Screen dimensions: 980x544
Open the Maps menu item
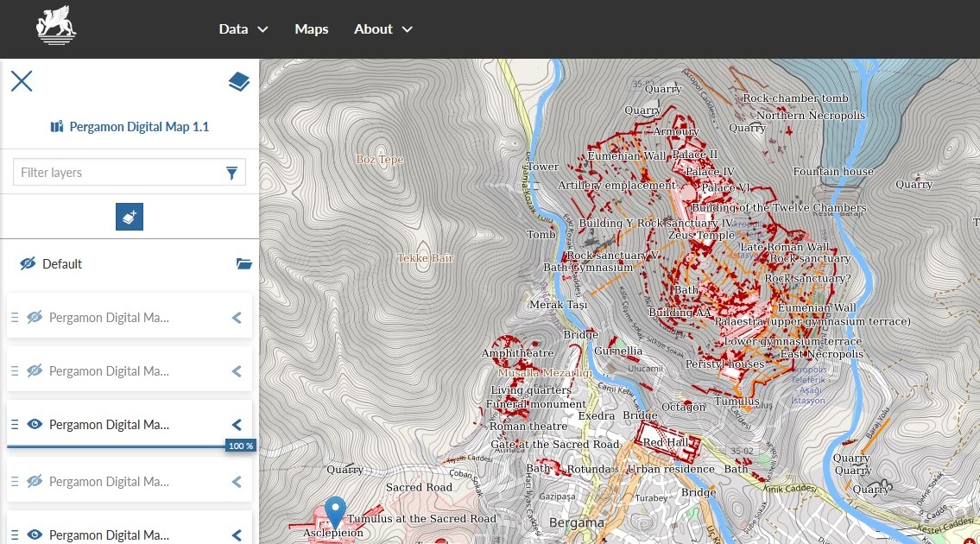tap(311, 28)
